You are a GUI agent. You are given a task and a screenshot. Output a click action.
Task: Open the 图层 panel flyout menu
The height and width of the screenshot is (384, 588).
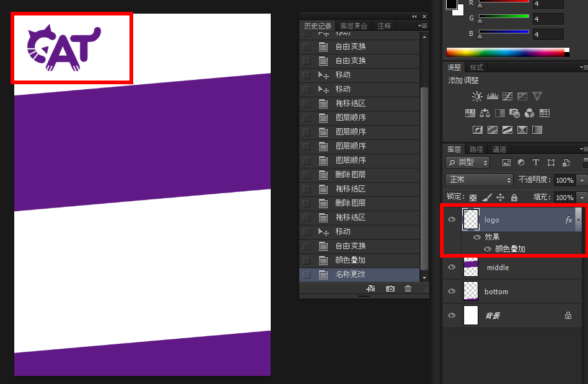[584, 149]
